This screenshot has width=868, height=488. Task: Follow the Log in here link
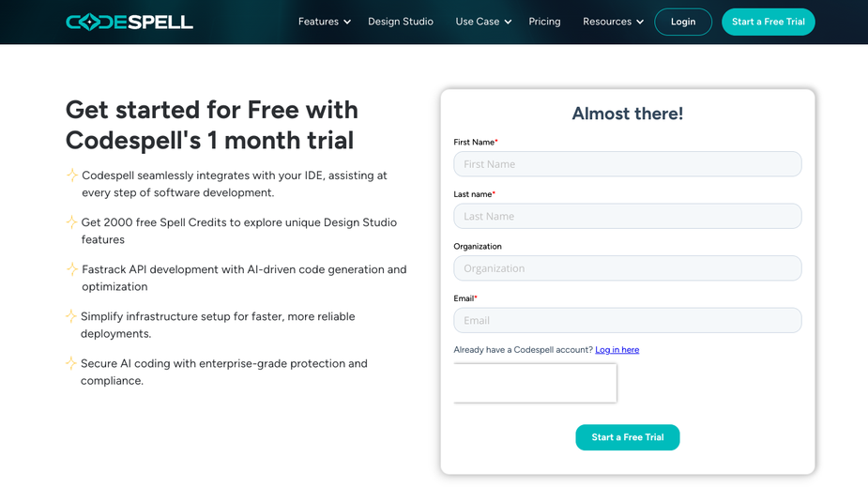tap(617, 350)
